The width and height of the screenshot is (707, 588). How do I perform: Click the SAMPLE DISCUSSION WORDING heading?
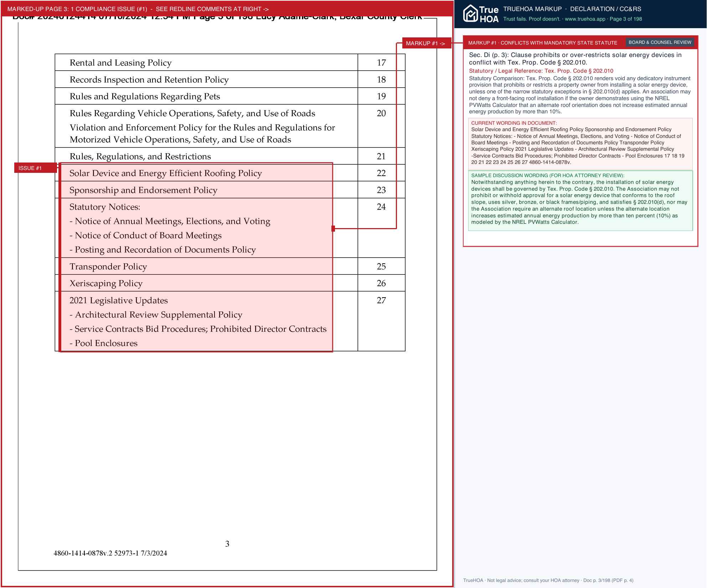[x=548, y=175]
